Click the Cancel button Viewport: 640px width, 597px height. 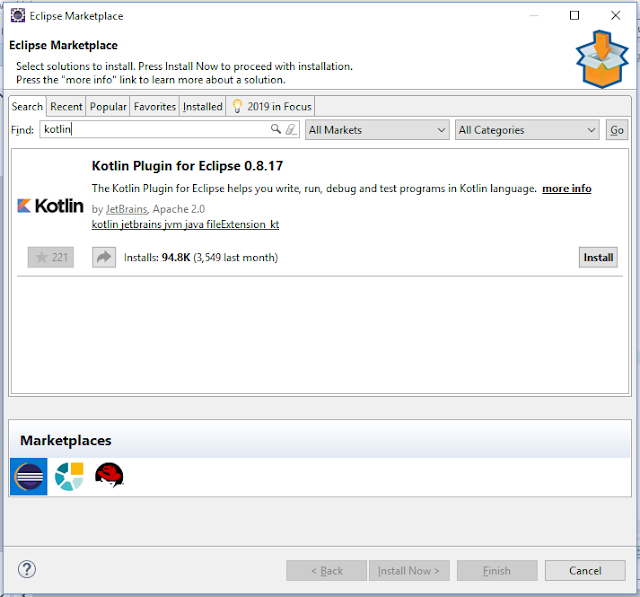585,570
